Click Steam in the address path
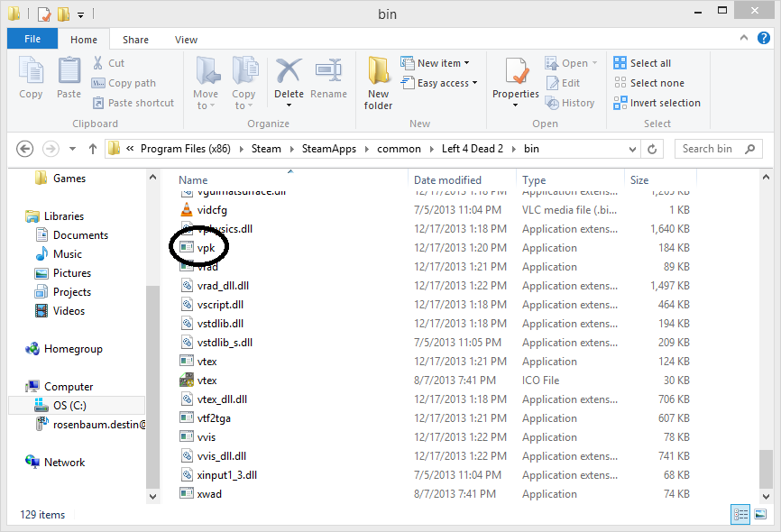 point(266,149)
